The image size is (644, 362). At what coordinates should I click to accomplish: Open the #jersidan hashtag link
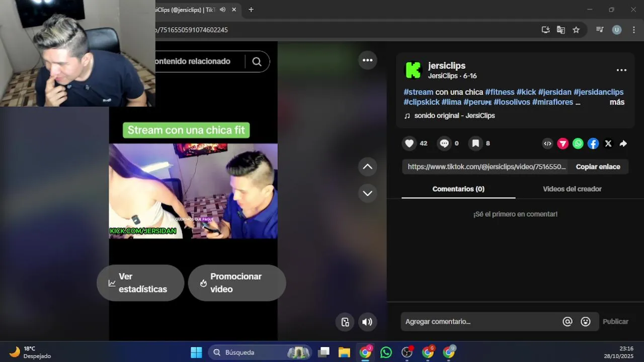[554, 92]
